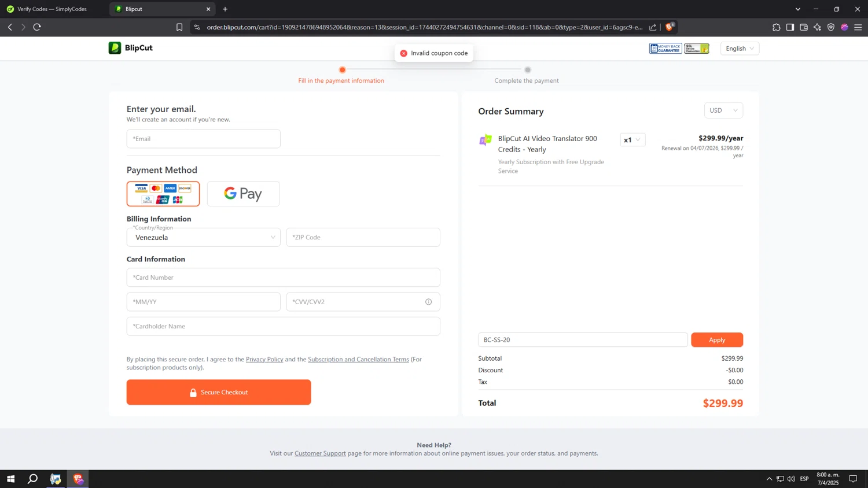Open the network icon in system tray
Screen dimensions: 868x488
(x=780, y=479)
